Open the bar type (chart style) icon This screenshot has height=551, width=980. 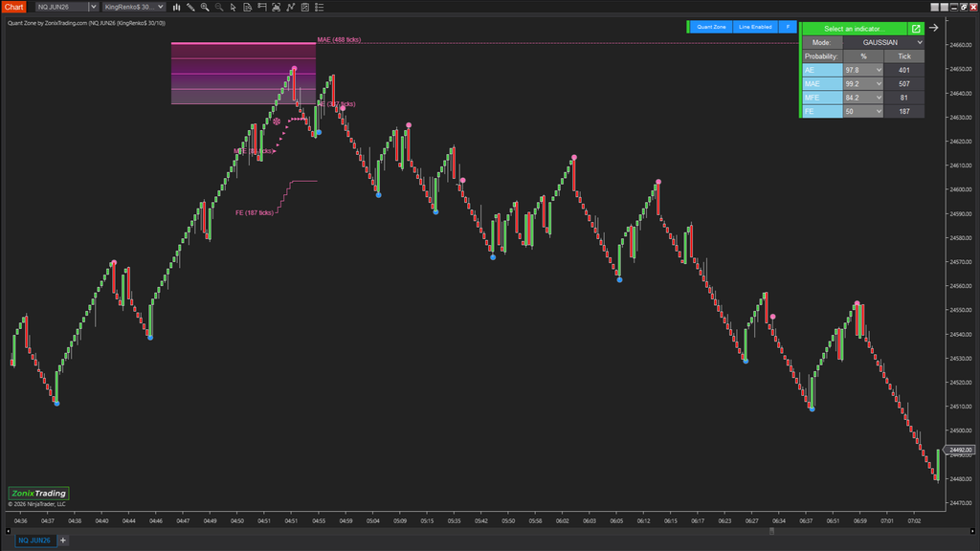(x=177, y=7)
